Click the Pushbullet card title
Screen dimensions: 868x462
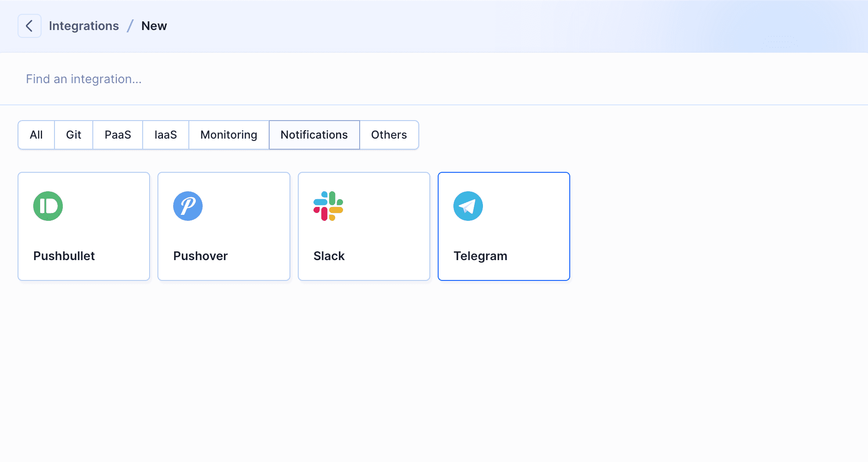point(64,256)
